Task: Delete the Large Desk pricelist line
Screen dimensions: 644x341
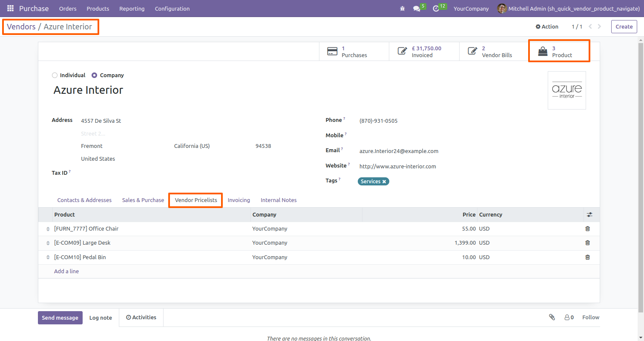Action: 588,243
